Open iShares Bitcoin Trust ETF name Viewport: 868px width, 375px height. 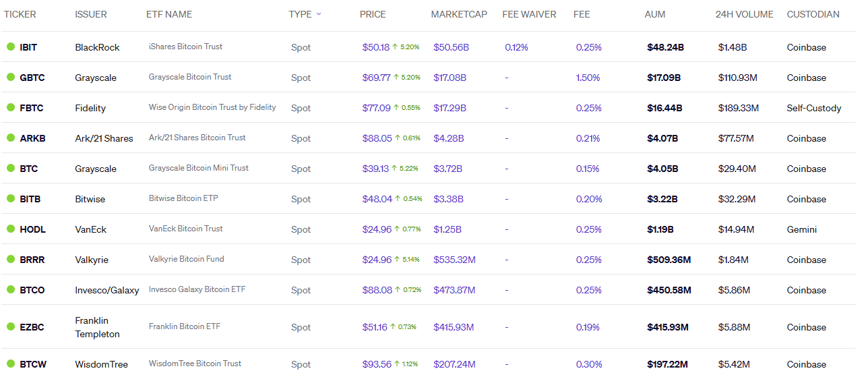pyautogui.click(x=185, y=47)
